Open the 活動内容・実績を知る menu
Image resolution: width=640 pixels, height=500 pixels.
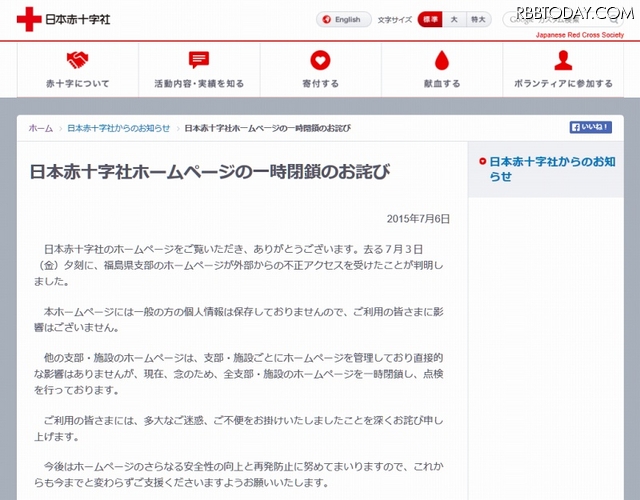[x=199, y=70]
